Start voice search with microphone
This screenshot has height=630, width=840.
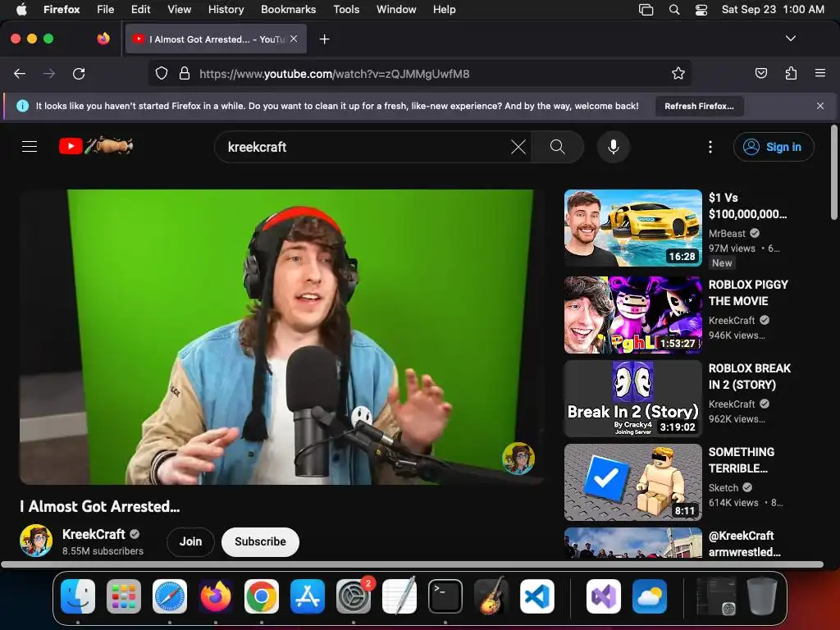coord(614,147)
